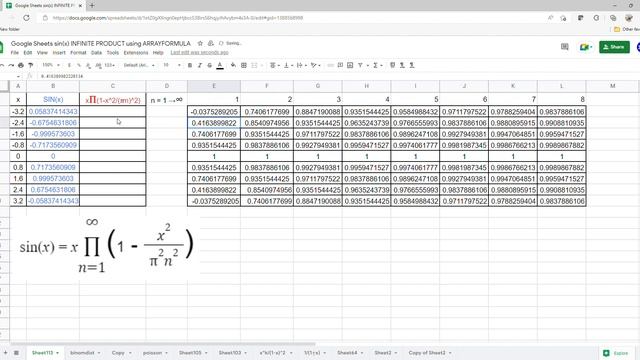Open the Edit menu

tap(28, 53)
